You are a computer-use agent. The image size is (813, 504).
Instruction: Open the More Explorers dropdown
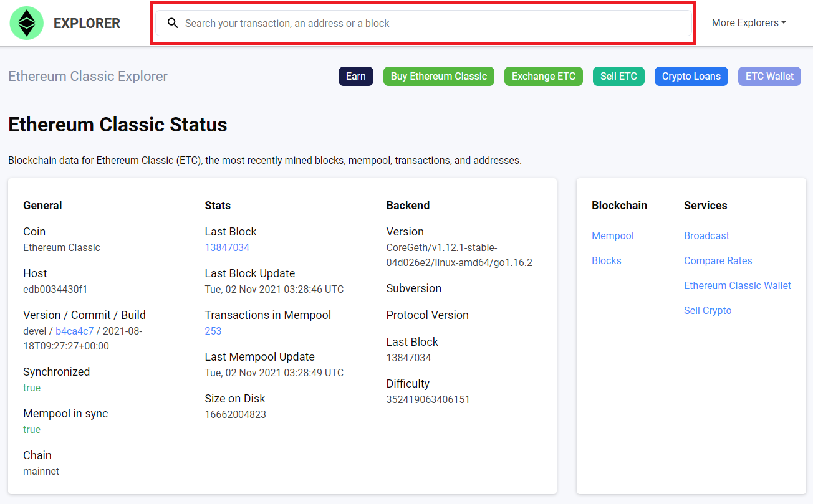748,23
